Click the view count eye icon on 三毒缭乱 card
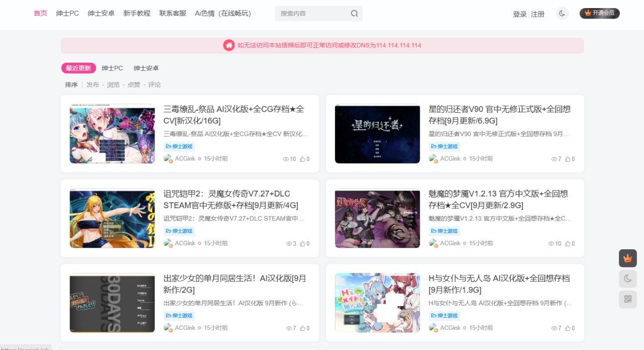The width and height of the screenshot is (644, 350). (x=286, y=159)
